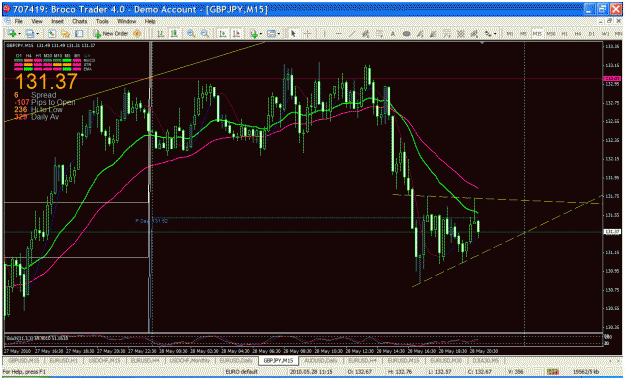Image resolution: width=625 pixels, height=378 pixels.
Task: Zoom in on the chart
Action: pos(191,34)
